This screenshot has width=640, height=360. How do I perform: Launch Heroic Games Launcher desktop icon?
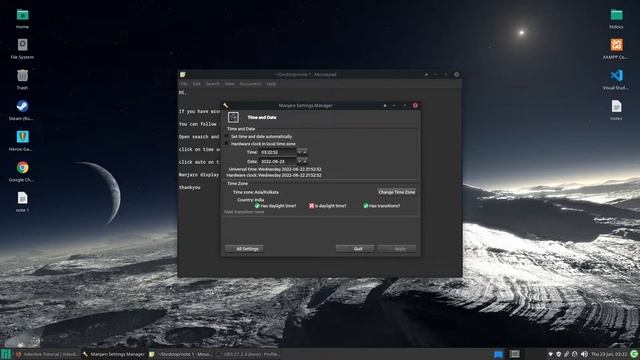pos(22,138)
